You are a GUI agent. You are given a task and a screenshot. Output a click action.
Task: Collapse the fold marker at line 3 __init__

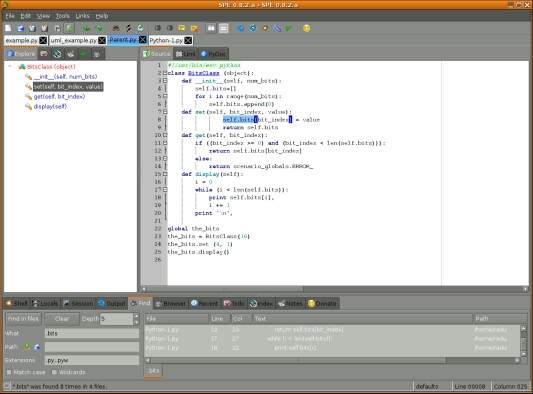[x=165, y=81]
